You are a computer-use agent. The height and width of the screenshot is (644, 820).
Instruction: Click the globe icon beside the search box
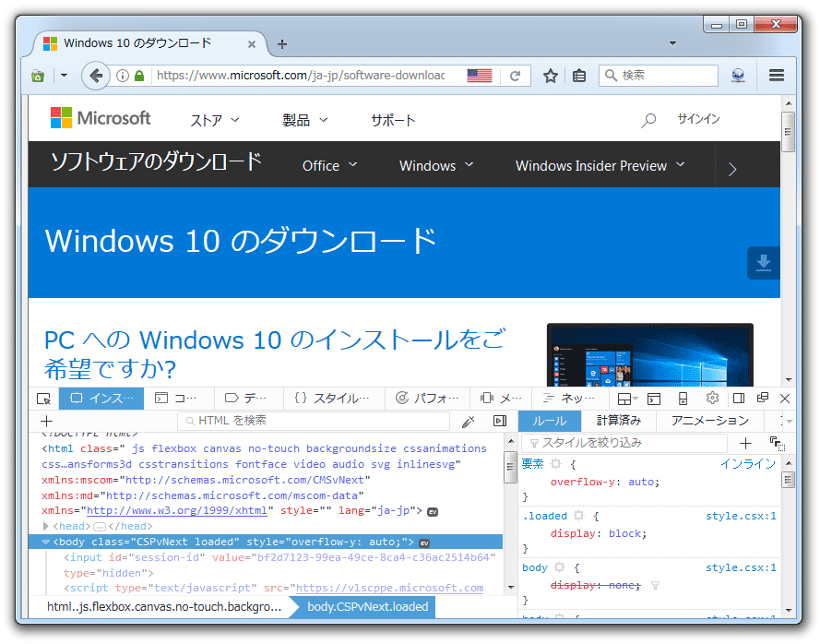(x=738, y=77)
